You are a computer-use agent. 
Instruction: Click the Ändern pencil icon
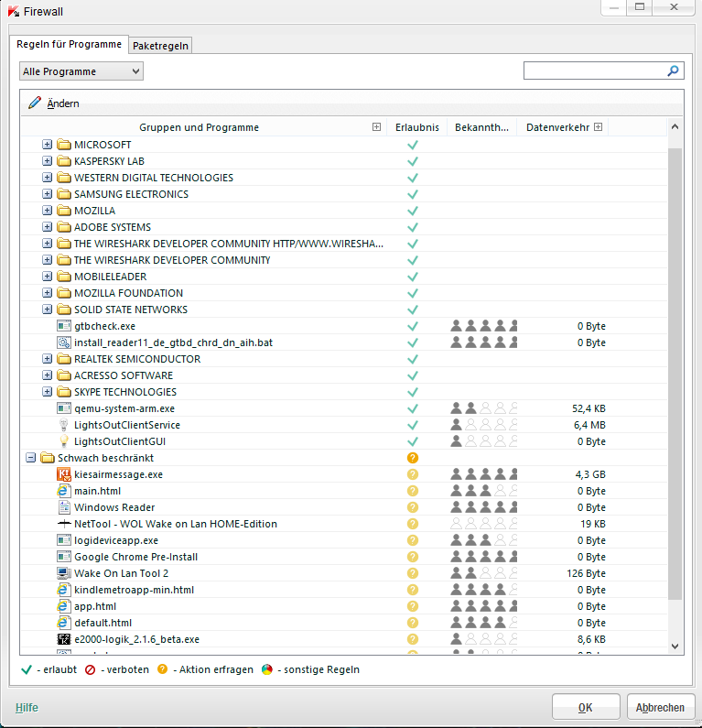(x=35, y=103)
